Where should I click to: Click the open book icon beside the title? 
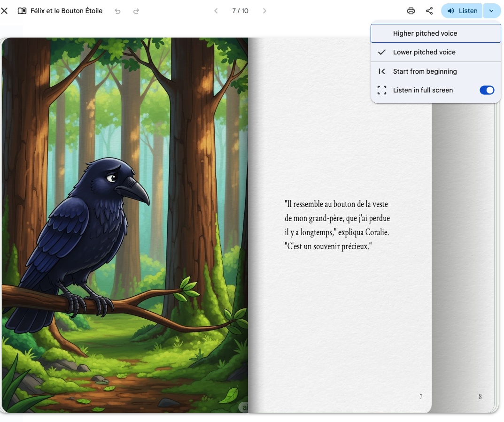(x=22, y=11)
